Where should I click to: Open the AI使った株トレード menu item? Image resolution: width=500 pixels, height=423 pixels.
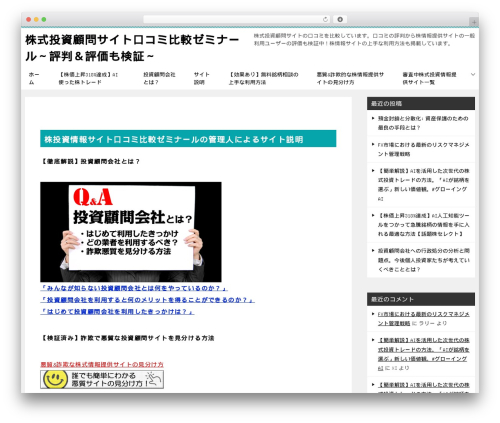point(88,78)
